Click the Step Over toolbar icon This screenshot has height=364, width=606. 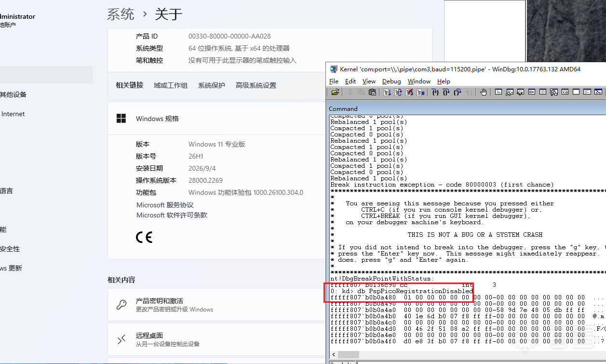pyautogui.click(x=446, y=92)
